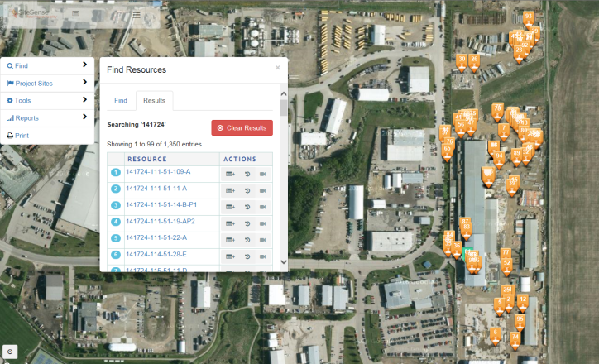This screenshot has height=364, width=599.
Task: Expand the Find menu
Action: [46, 65]
